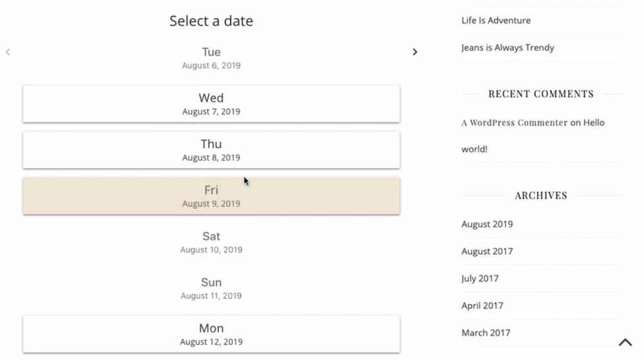Click the Select a date heading
This screenshot has width=644, height=360.
[x=211, y=21]
